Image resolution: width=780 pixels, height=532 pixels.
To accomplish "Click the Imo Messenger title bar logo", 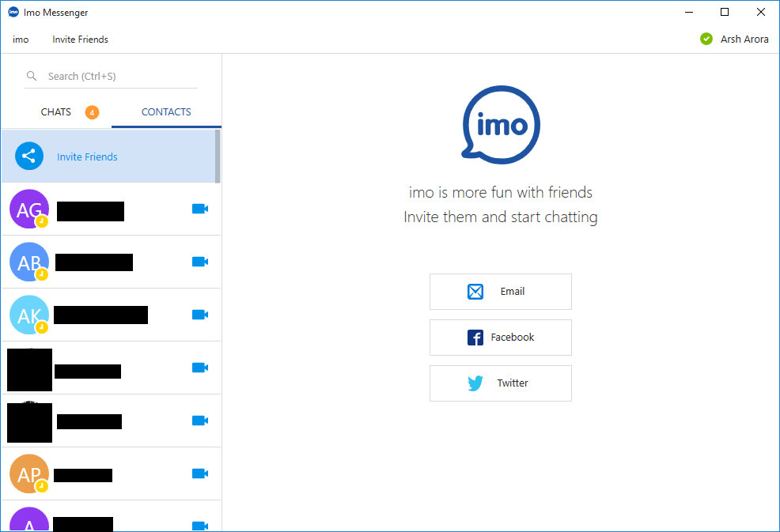I will [13, 13].
